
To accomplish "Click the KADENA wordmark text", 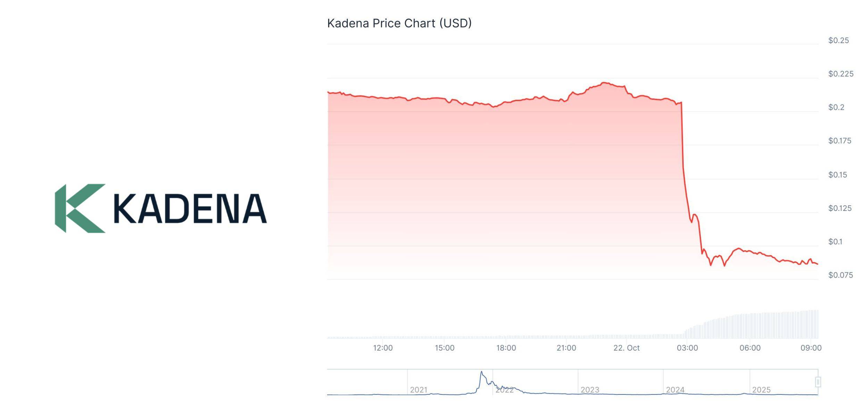I will click(x=190, y=209).
